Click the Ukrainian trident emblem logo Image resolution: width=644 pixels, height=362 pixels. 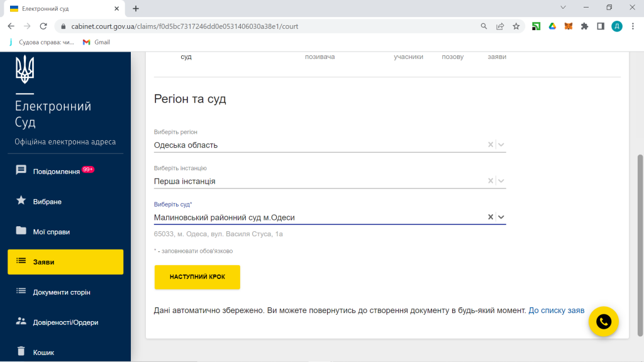25,69
